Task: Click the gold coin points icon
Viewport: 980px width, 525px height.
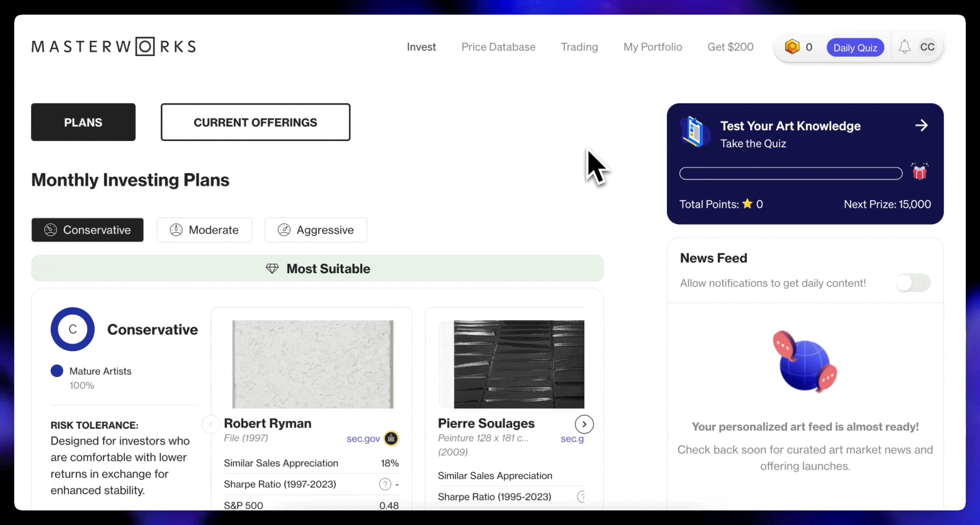Action: pos(792,47)
